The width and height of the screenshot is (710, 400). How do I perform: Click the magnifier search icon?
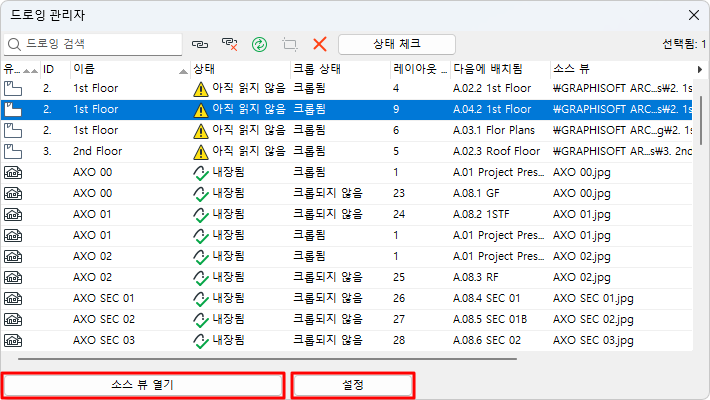click(14, 44)
